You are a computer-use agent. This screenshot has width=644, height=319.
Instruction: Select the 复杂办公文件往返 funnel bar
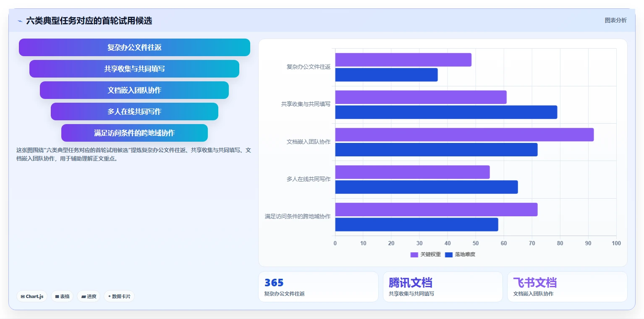(134, 47)
